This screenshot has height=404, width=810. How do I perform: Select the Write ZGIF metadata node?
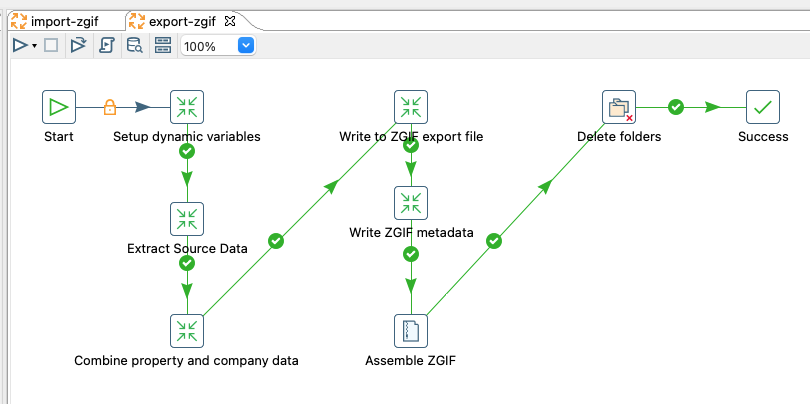pos(410,203)
